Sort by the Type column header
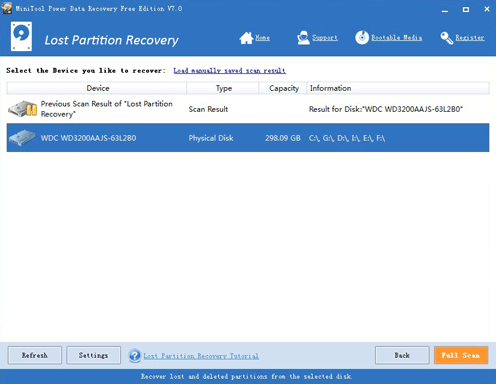 point(223,88)
